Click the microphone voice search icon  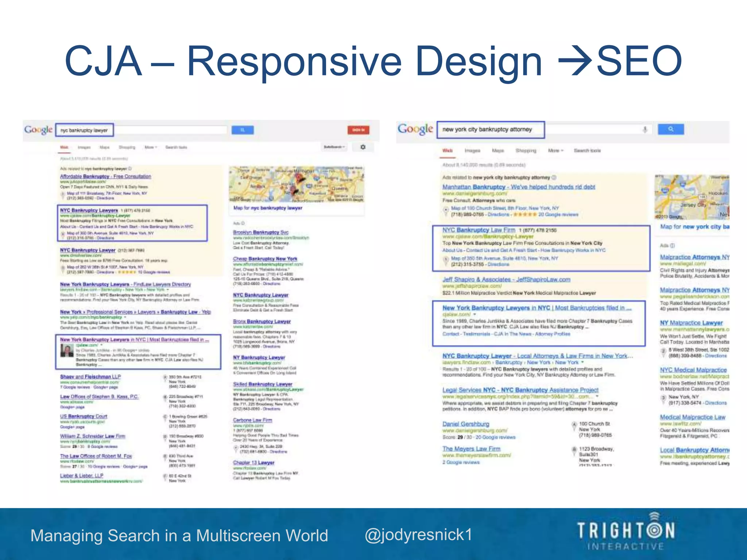[645, 129]
